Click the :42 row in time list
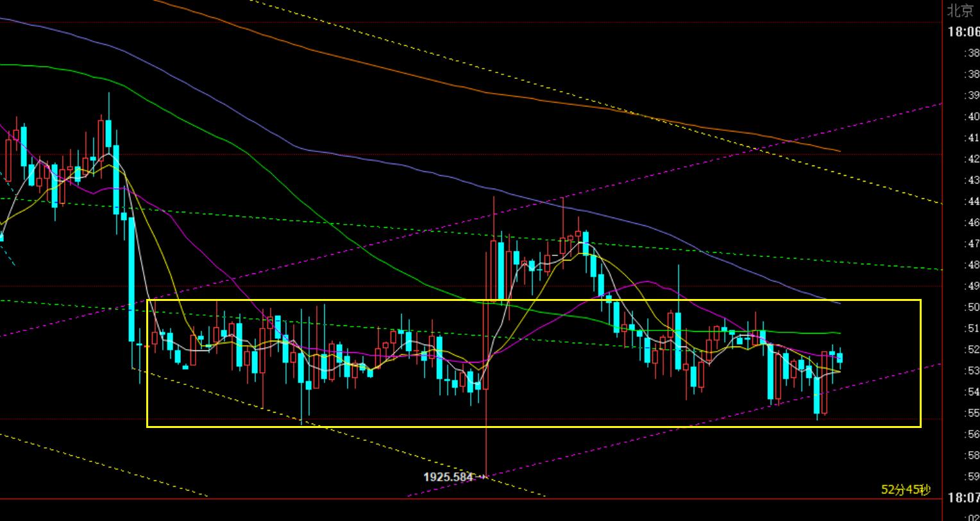980x521 pixels. pos(971,159)
